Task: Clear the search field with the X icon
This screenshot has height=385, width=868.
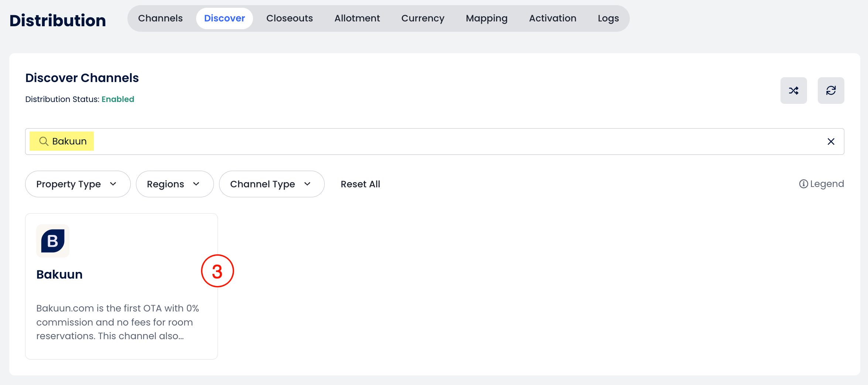Action: 831,142
